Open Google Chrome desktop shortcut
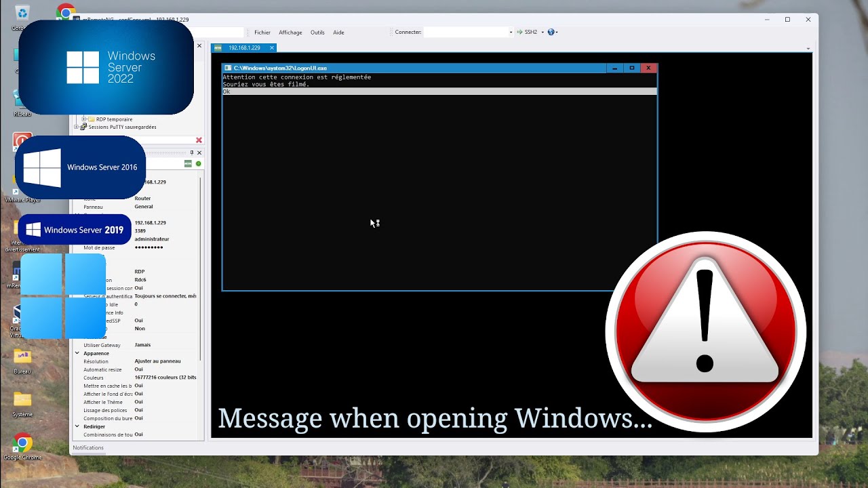 pyautogui.click(x=22, y=447)
